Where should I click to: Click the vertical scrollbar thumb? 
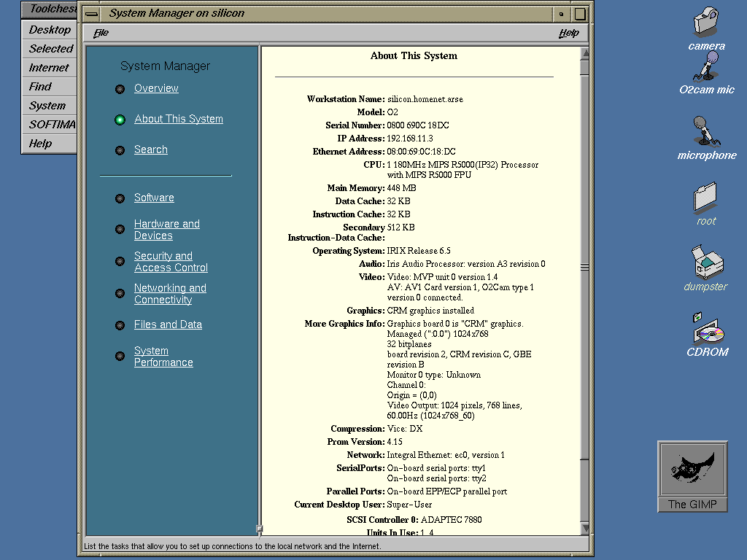point(584,267)
